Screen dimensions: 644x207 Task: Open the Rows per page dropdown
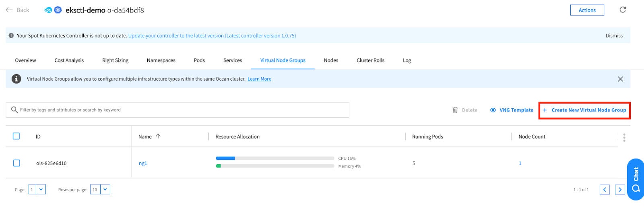point(100,189)
